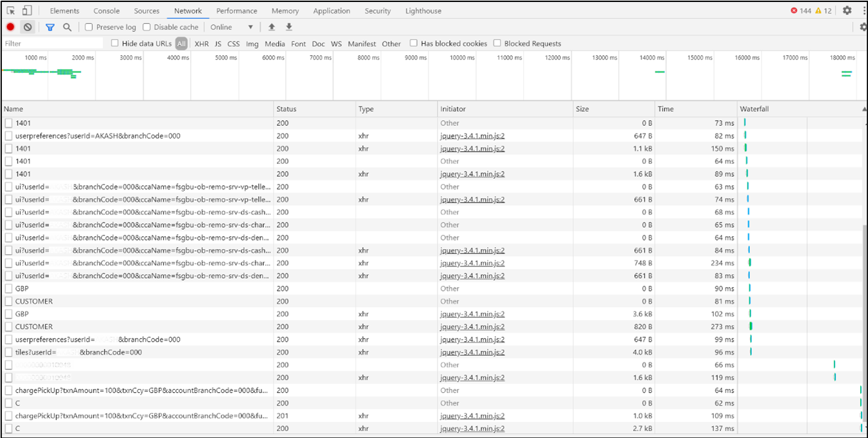Tick checkbox beside userpreferences?userId=AKASH request
868x438 pixels.
(x=9, y=136)
